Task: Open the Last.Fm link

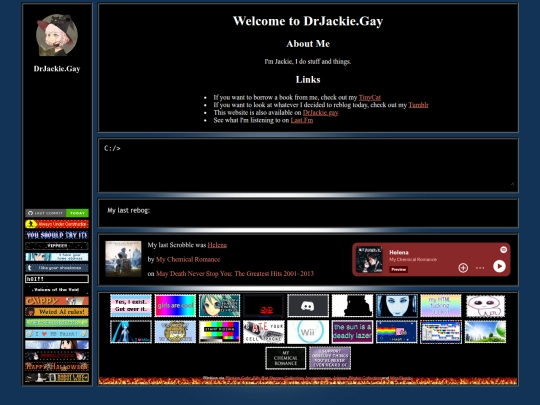Action: pos(302,120)
